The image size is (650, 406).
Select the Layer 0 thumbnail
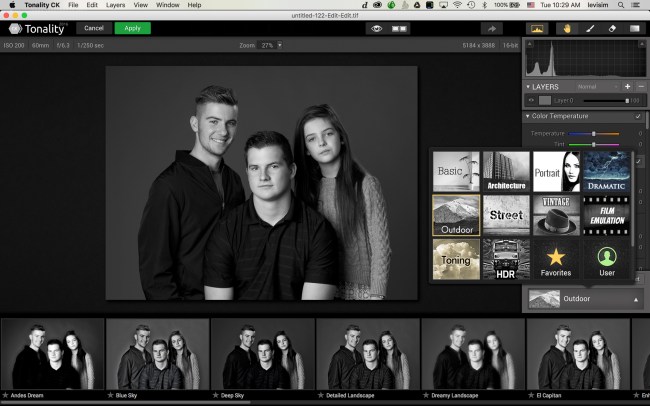tap(545, 100)
